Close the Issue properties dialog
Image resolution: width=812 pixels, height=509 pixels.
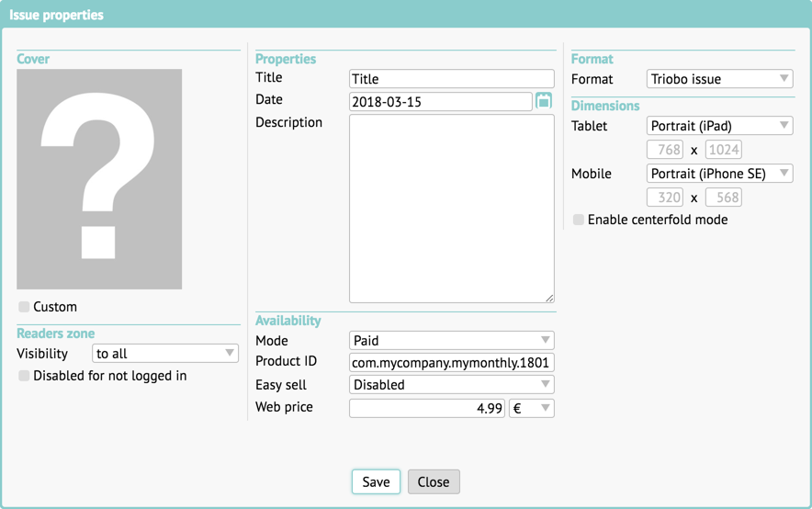coord(434,481)
